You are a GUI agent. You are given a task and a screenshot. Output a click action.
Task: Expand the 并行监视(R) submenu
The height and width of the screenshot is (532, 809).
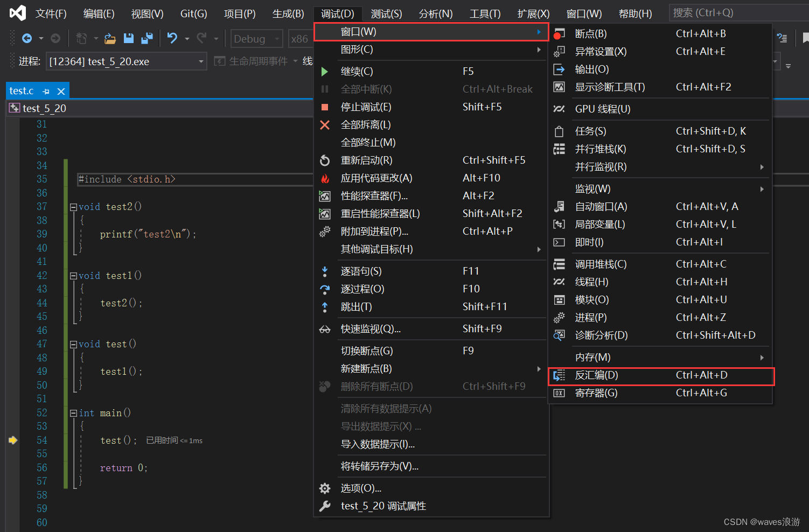coord(762,167)
